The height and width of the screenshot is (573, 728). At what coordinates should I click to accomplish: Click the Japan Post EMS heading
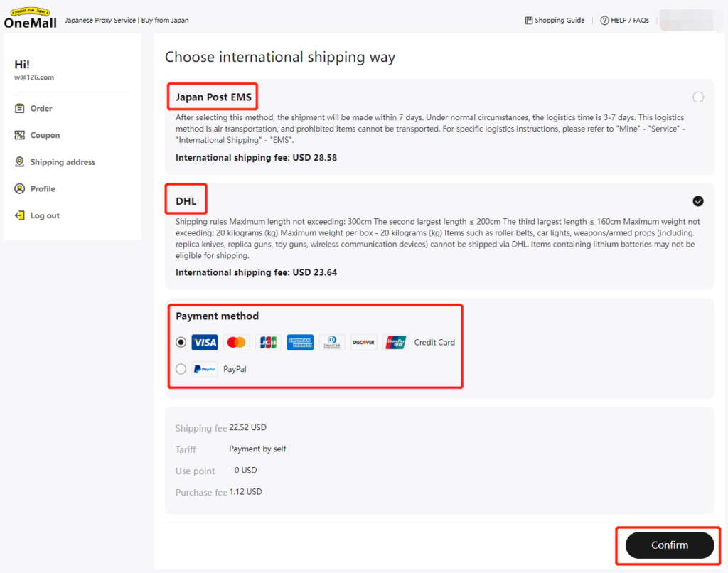coord(213,97)
